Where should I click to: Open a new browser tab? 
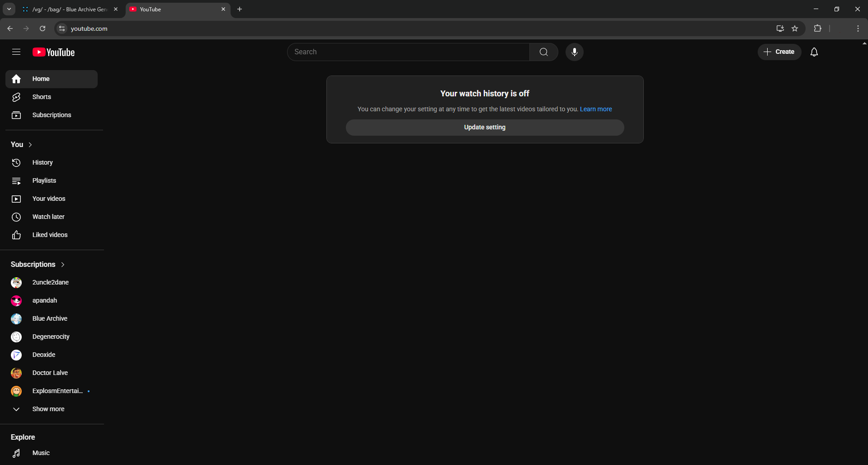point(240,9)
